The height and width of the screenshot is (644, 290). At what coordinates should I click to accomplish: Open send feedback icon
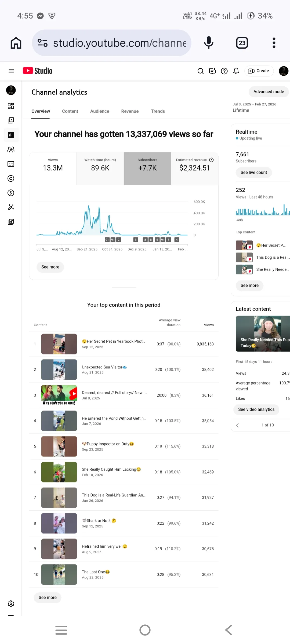point(212,71)
